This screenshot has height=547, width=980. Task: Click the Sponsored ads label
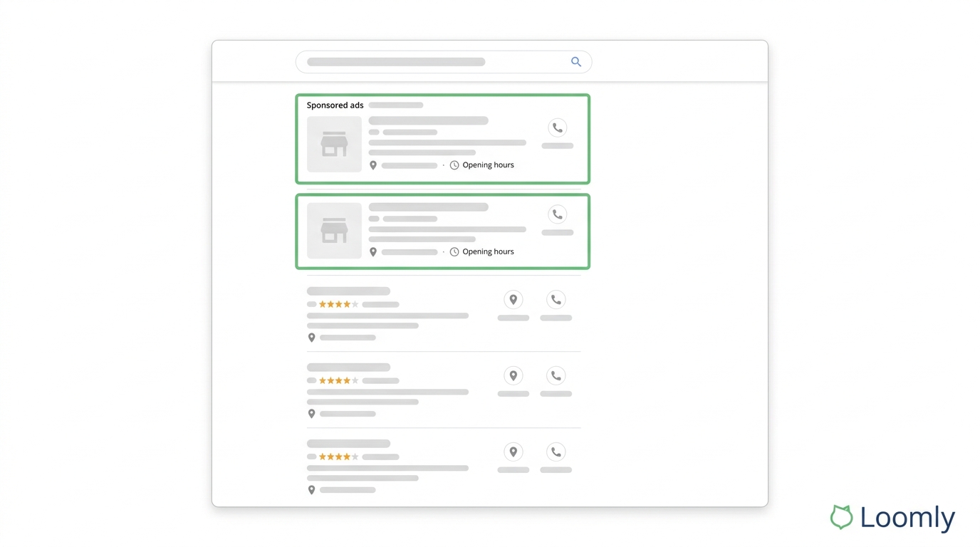coord(335,105)
